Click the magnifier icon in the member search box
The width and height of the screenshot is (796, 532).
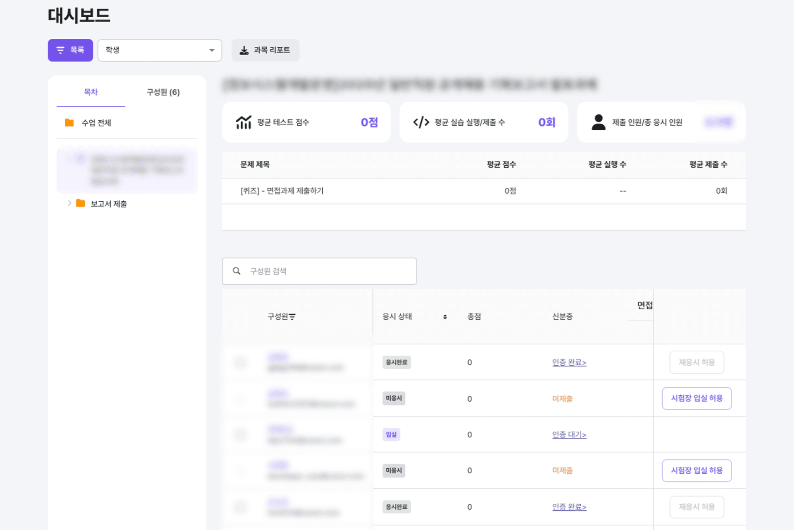pos(237,271)
